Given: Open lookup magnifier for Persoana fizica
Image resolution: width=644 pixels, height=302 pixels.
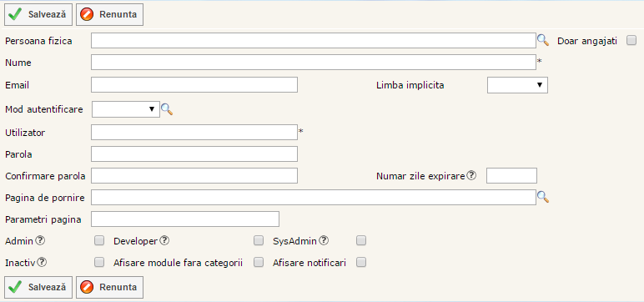Looking at the screenshot, I should coord(543,40).
